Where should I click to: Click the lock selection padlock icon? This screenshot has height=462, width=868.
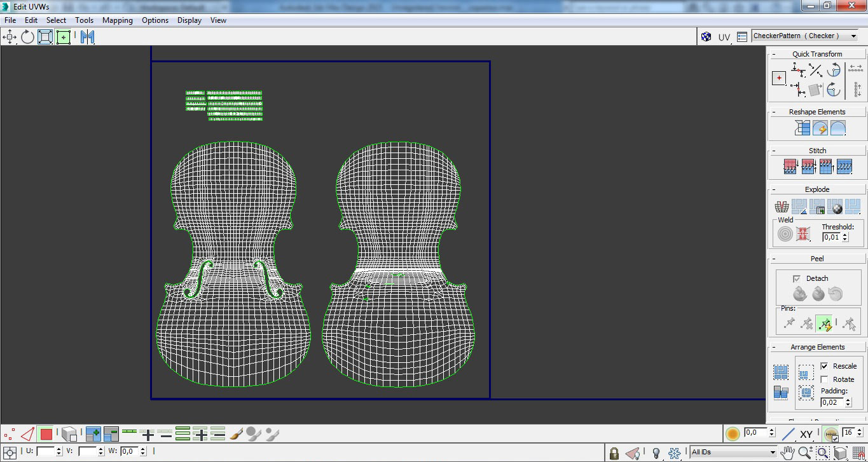pyautogui.click(x=614, y=452)
